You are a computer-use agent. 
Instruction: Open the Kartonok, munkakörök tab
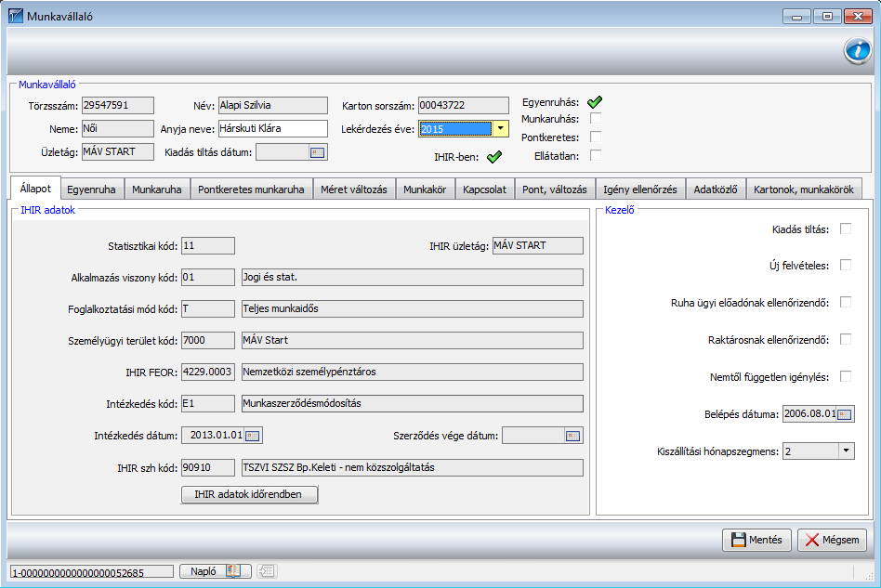pos(804,189)
